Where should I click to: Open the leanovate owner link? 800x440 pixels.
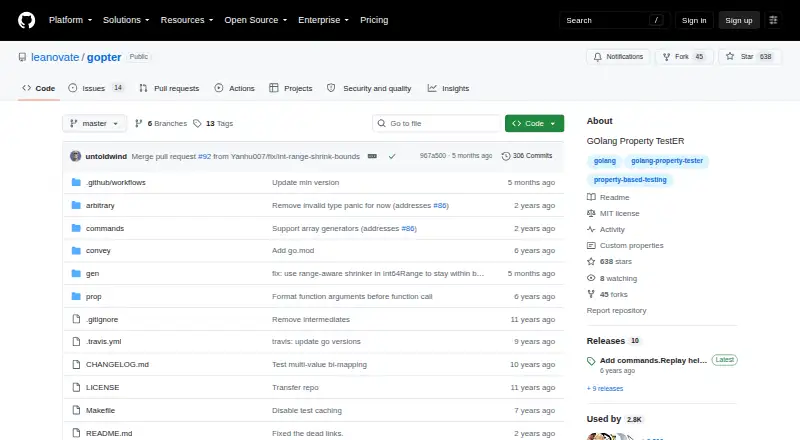(55, 57)
